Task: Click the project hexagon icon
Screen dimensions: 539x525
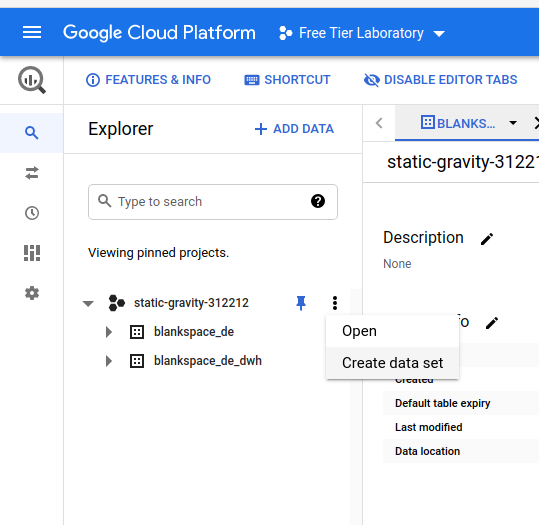Action: [x=116, y=303]
